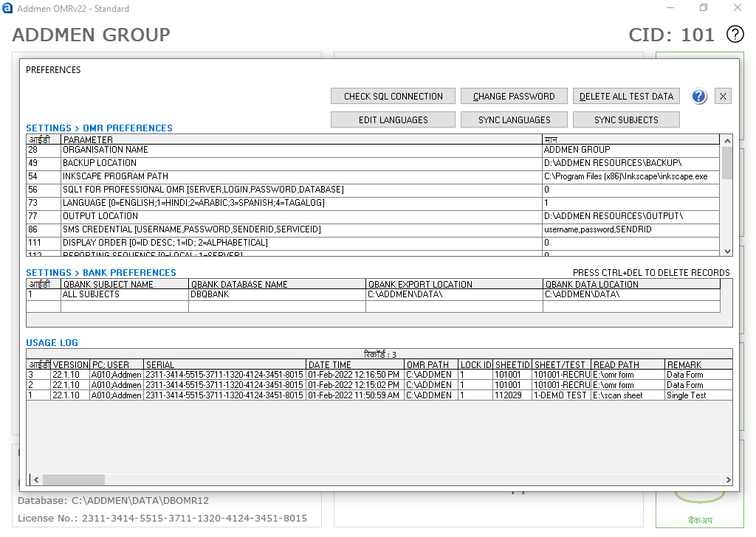Click the PARAMETER column header

301,139
